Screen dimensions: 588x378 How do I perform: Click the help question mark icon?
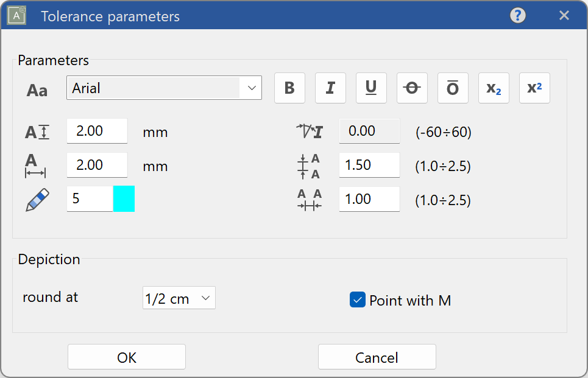[517, 15]
